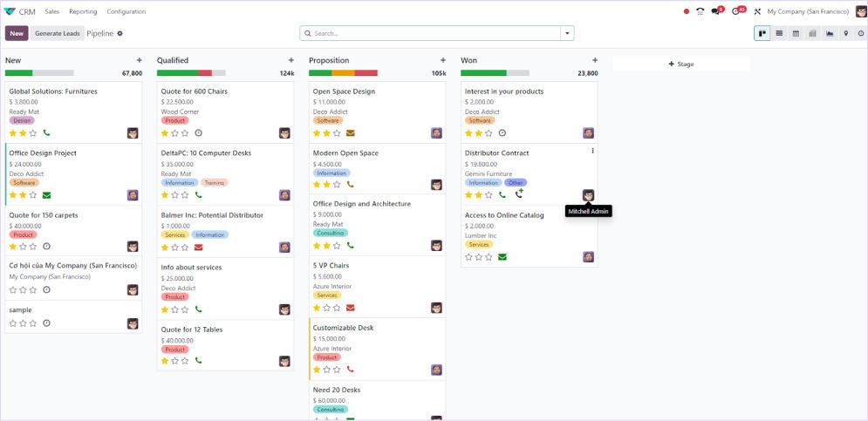Add quick lead in Proposition column
This screenshot has height=421, width=868.
click(x=443, y=60)
